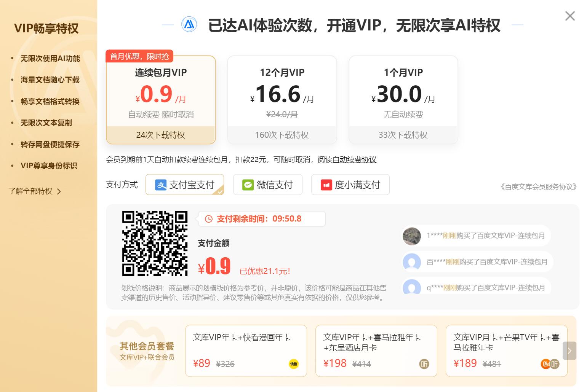Open 文库VIP年卡+喜马拉雅年卡+东呈酒店月卡 package
This screenshot has width=587, height=392.
(376, 351)
